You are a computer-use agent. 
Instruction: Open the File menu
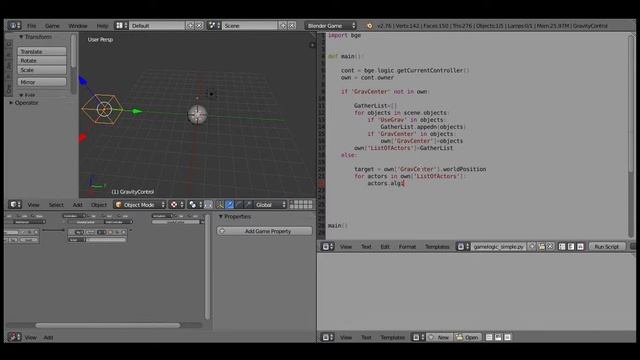pyautogui.click(x=31, y=26)
